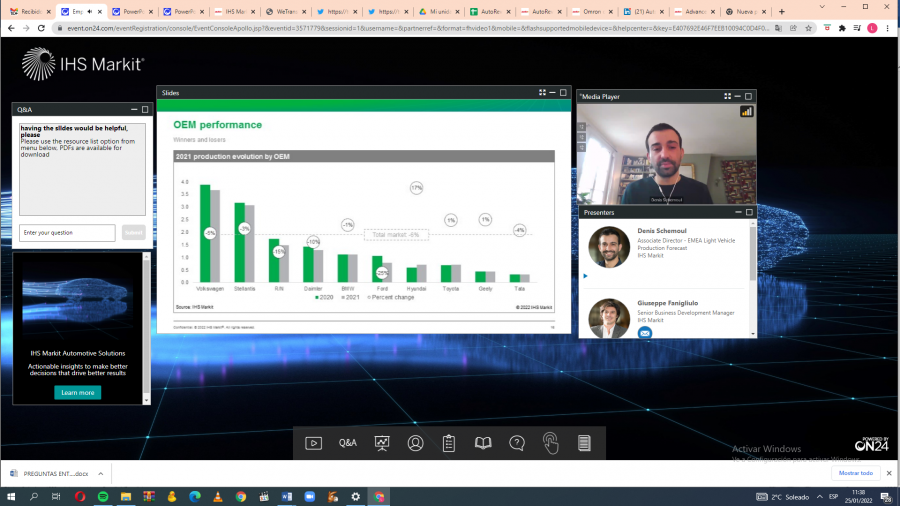Switch to the Recibidos Gmail tab
The image size is (900, 506).
[29, 11]
